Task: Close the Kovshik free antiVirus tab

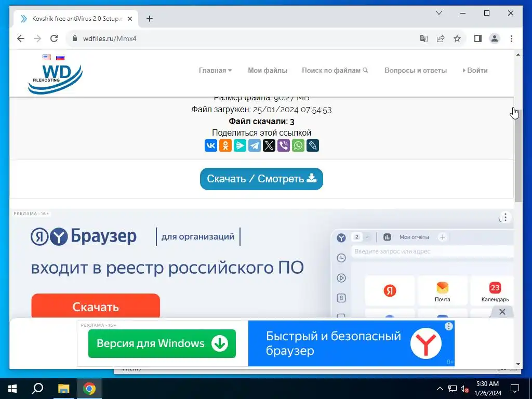Action: 129,19
